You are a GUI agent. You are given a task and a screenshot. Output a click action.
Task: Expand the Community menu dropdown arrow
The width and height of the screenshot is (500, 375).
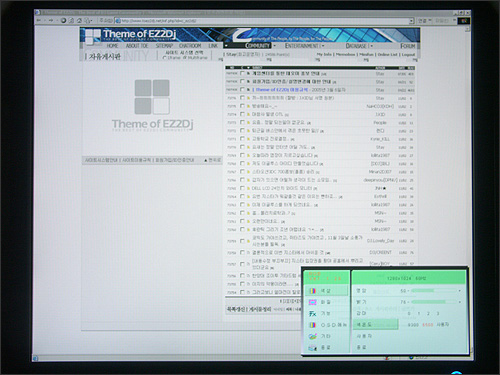[275, 46]
